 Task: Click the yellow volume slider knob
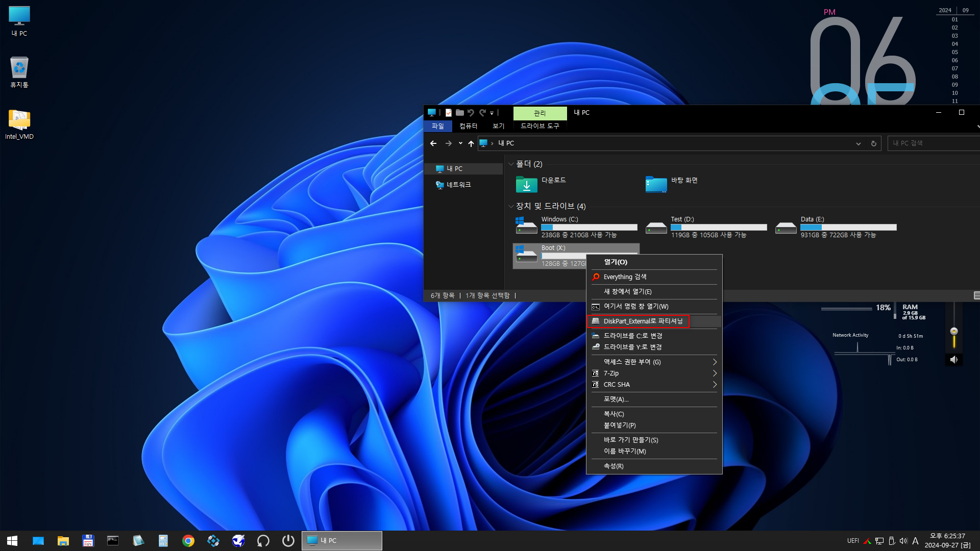coord(954,332)
